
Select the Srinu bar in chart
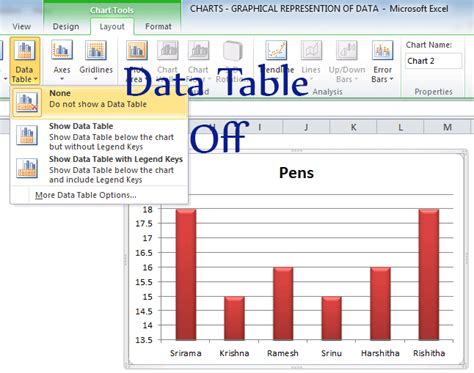[331, 318]
